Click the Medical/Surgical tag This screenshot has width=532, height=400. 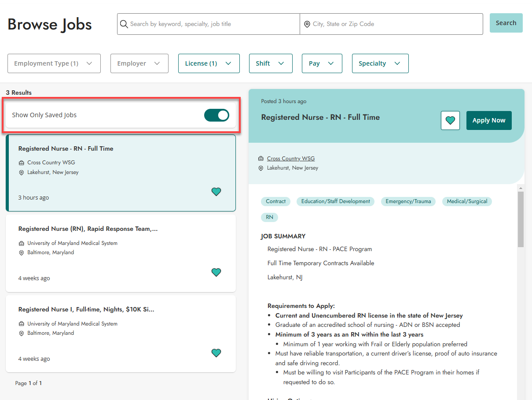pyautogui.click(x=467, y=201)
